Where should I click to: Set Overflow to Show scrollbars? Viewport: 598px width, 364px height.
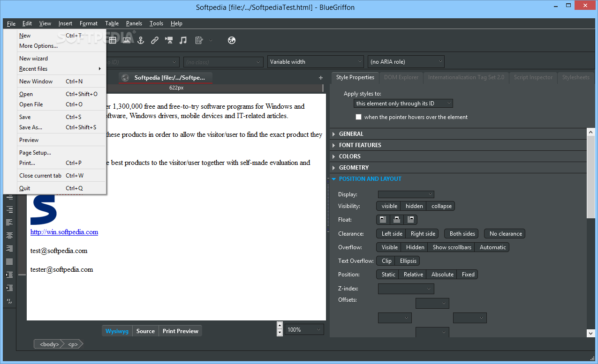[x=452, y=247]
